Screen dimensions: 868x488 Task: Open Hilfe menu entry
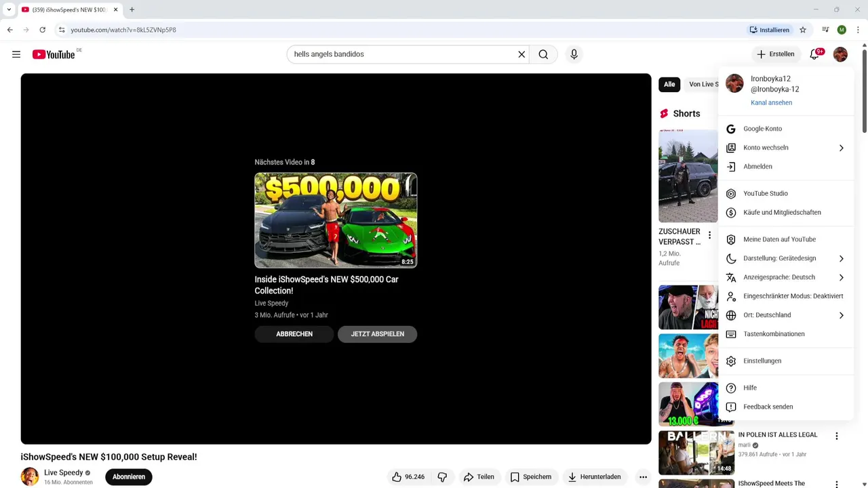786,388
